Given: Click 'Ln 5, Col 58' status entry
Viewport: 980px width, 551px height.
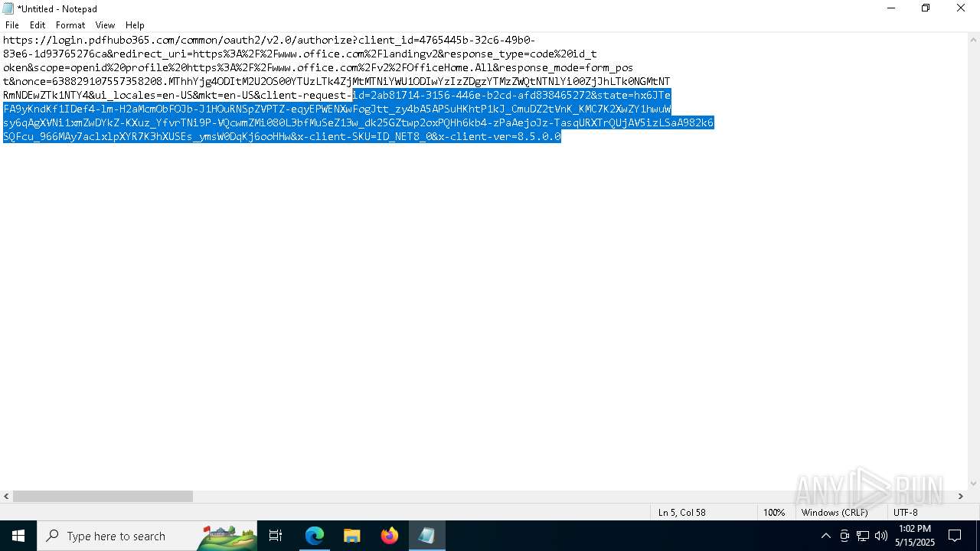Looking at the screenshot, I should coord(681,512).
